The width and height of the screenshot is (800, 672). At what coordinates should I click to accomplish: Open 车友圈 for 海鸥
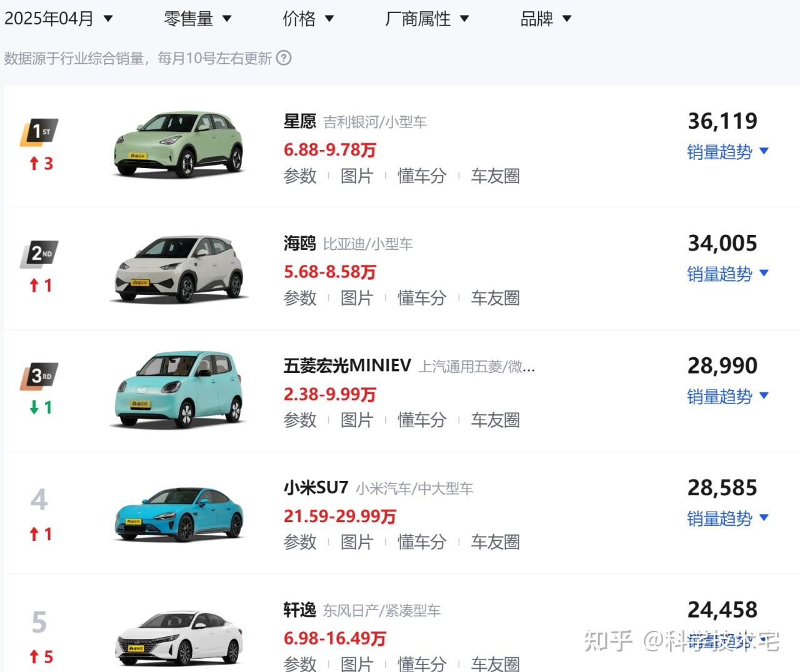[495, 298]
